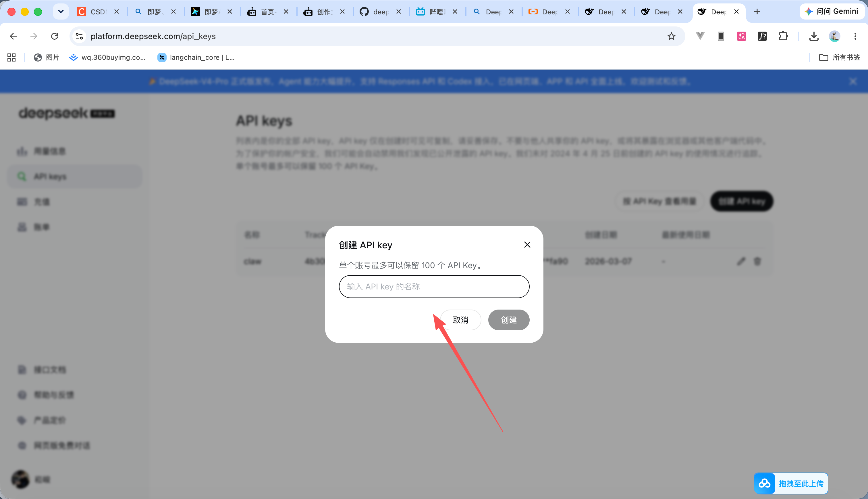
Task: Open the Chrome apps grid shortcut
Action: tap(12, 57)
